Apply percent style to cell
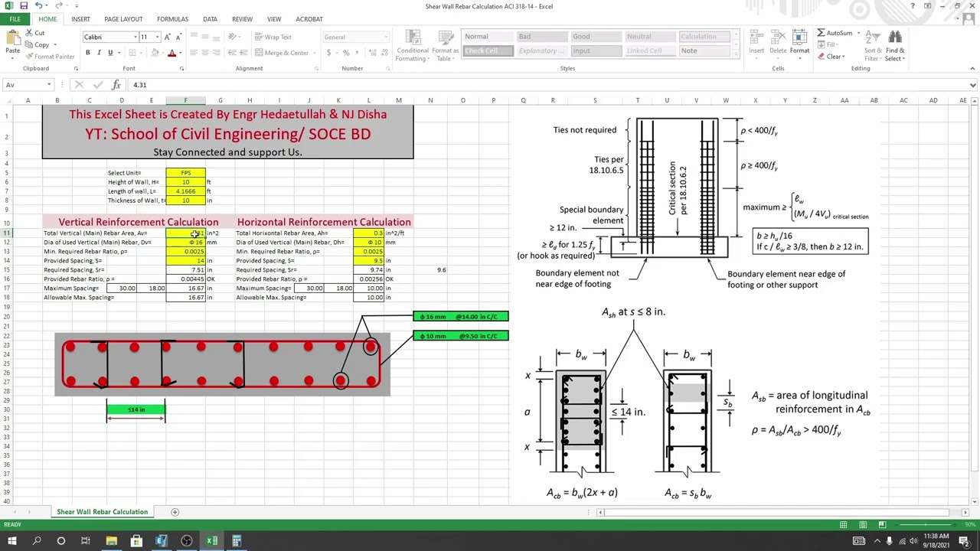Viewport: 980px width, 551px height. pos(346,53)
